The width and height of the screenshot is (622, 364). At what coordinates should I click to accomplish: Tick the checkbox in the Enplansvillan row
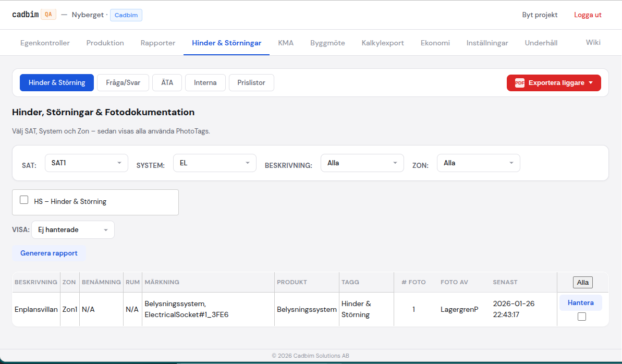coord(582,317)
